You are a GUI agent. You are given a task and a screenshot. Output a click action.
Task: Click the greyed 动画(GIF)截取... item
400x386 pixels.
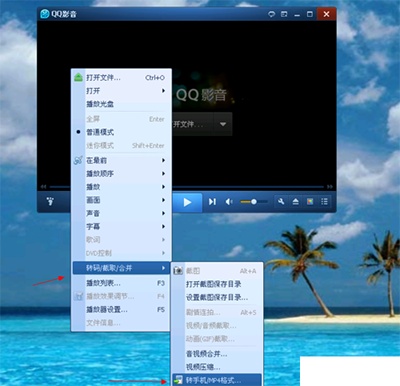(x=217, y=339)
